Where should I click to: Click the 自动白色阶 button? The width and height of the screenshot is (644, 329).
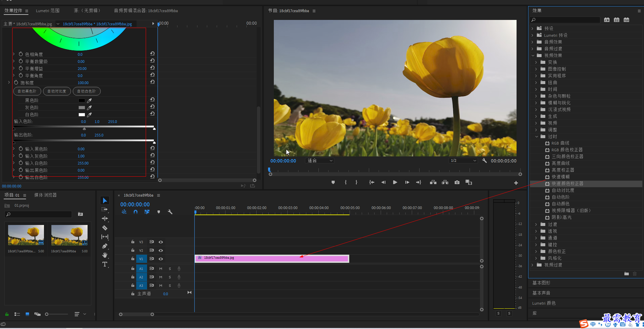pyautogui.click(x=87, y=91)
